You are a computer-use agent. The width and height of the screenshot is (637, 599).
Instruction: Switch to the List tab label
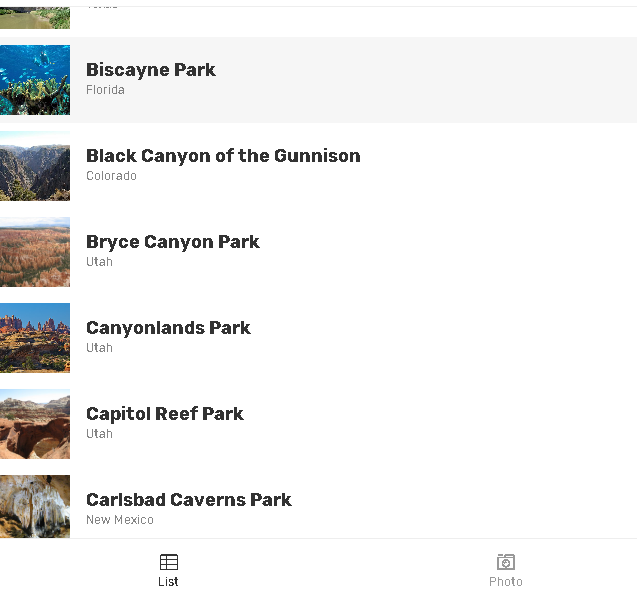pyautogui.click(x=168, y=582)
